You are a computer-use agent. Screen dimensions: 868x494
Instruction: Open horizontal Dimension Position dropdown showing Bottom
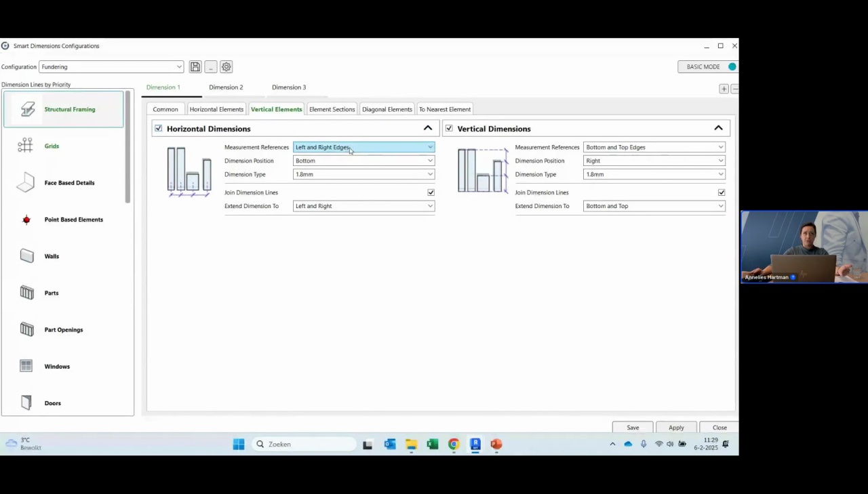[363, 161]
